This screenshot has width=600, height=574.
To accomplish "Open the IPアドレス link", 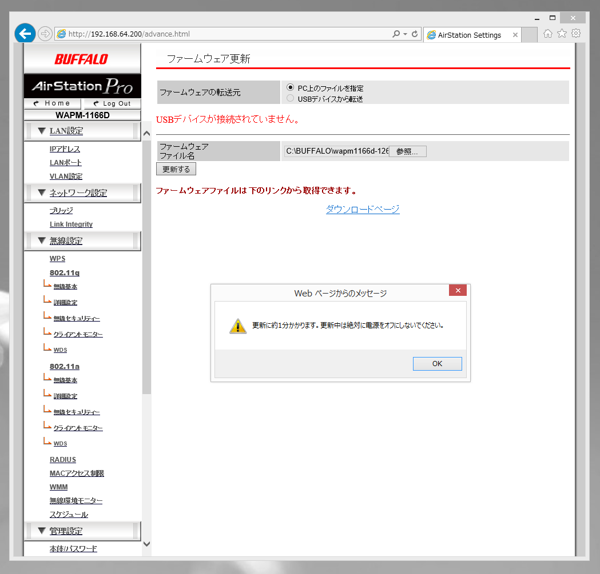I will click(x=65, y=149).
